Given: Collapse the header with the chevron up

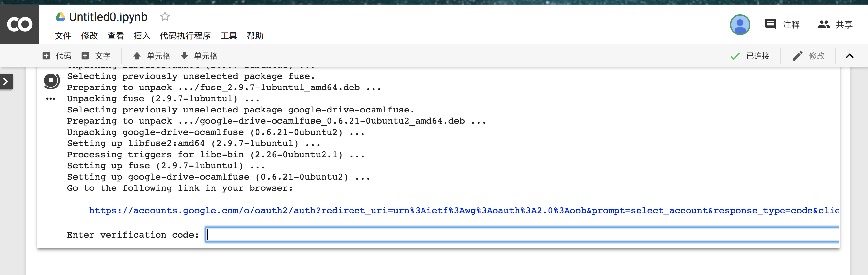Looking at the screenshot, I should tap(850, 56).
